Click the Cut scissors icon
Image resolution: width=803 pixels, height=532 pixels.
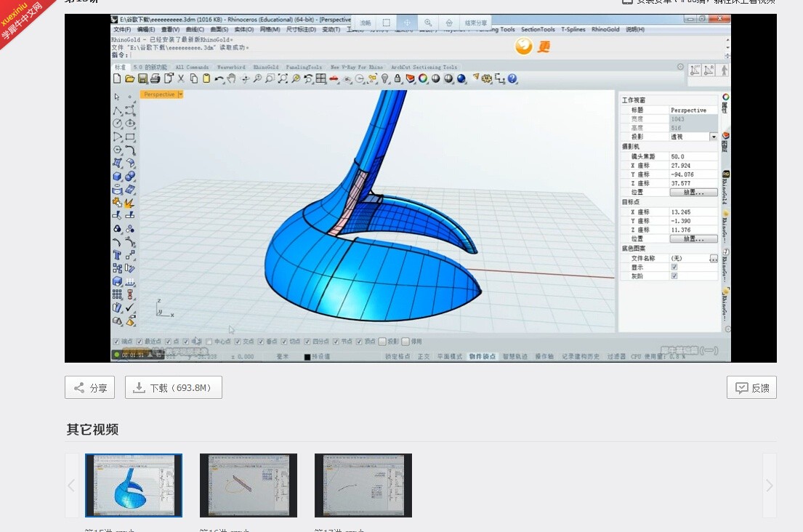point(181,78)
